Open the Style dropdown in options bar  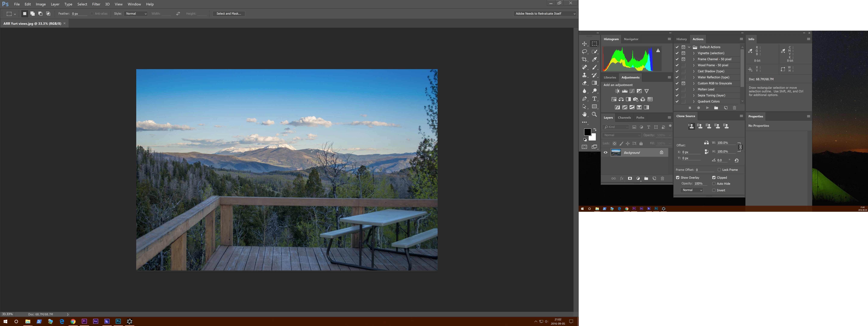tap(136, 13)
